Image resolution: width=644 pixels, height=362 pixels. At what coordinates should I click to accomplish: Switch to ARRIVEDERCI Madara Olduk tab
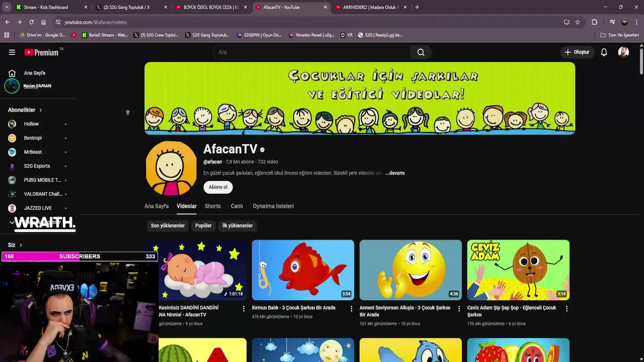[x=370, y=7]
